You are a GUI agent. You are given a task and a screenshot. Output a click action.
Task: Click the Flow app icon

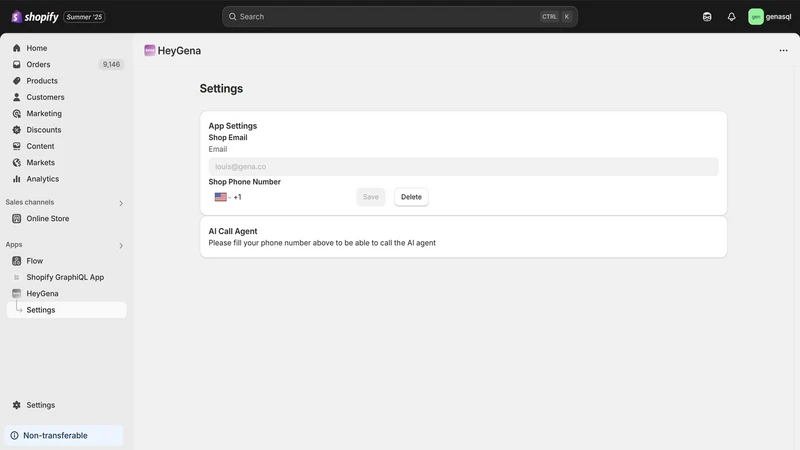pos(16,261)
